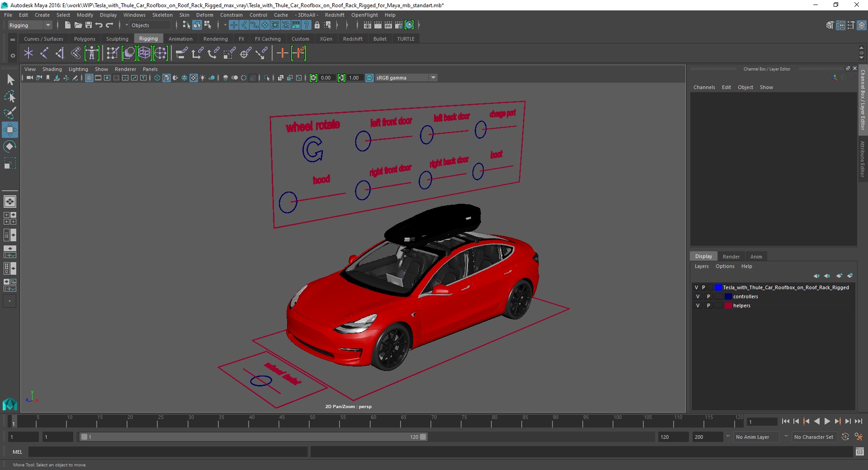Click the Set Key shelf icon

pos(282,53)
